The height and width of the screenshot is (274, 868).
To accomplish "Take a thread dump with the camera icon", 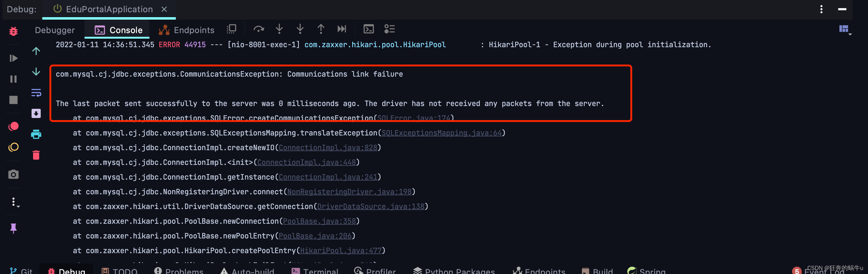I will [13, 175].
